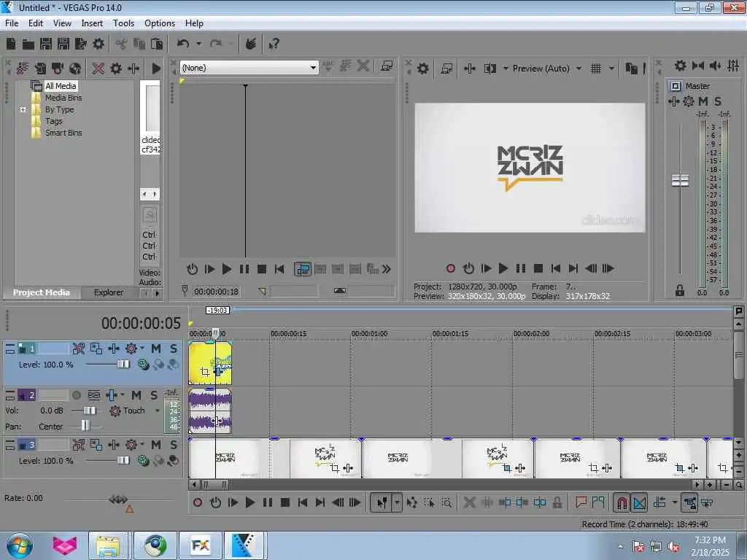Viewport: 747px width, 560px height.
Task: Open the Edit menu
Action: [x=36, y=23]
